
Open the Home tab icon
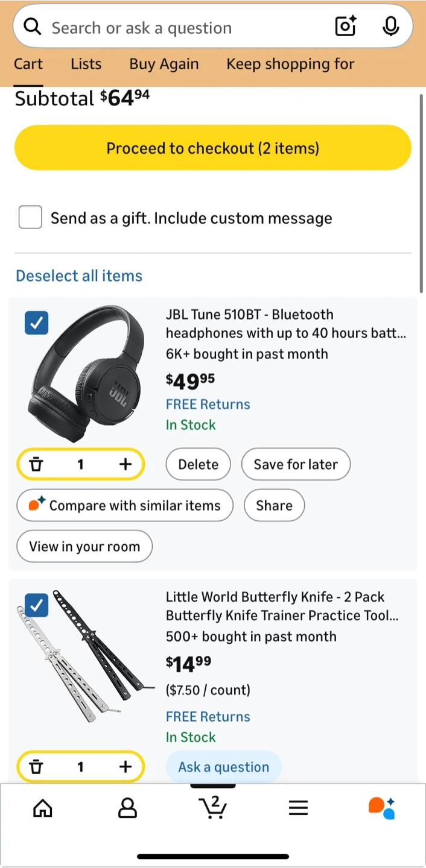tap(42, 808)
